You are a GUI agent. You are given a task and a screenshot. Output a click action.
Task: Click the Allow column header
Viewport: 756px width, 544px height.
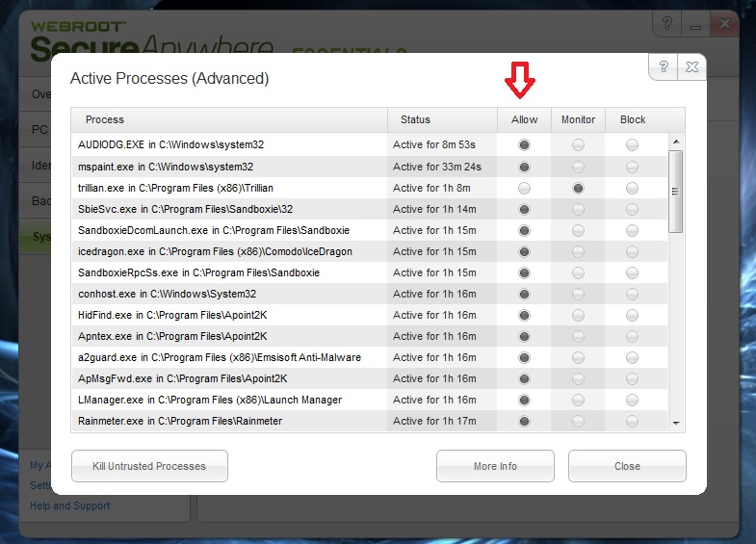click(x=524, y=119)
